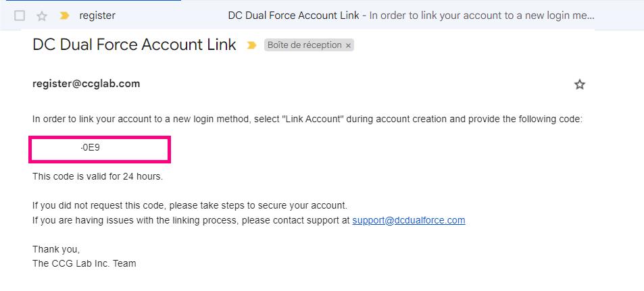
Task: Remove the Boîte de réception label with its x
Action: coord(348,46)
